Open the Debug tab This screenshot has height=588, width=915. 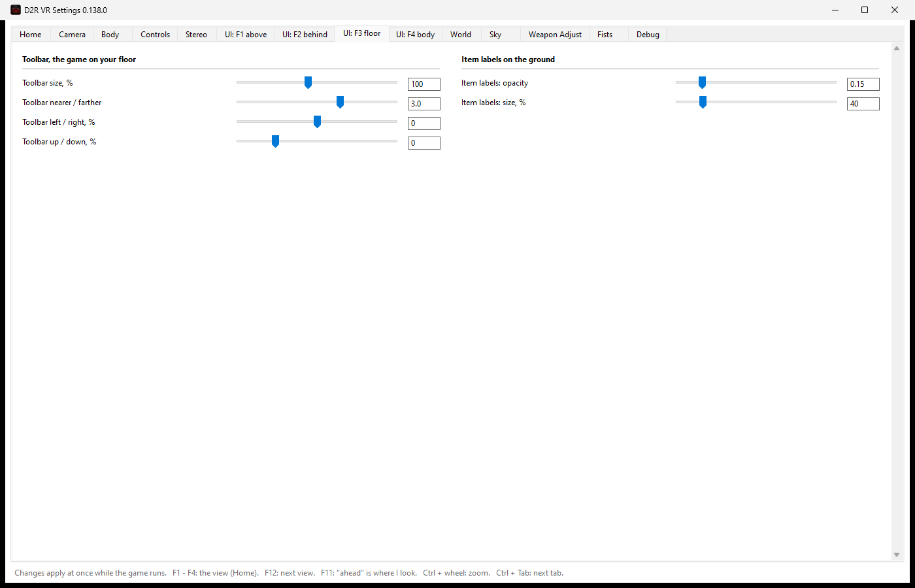(648, 35)
